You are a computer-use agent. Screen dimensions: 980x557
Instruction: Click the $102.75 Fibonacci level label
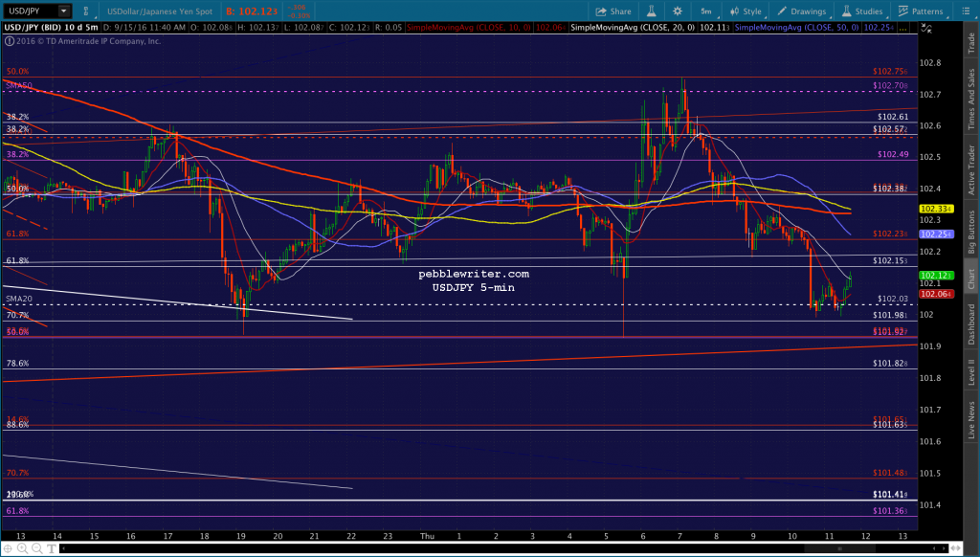890,71
